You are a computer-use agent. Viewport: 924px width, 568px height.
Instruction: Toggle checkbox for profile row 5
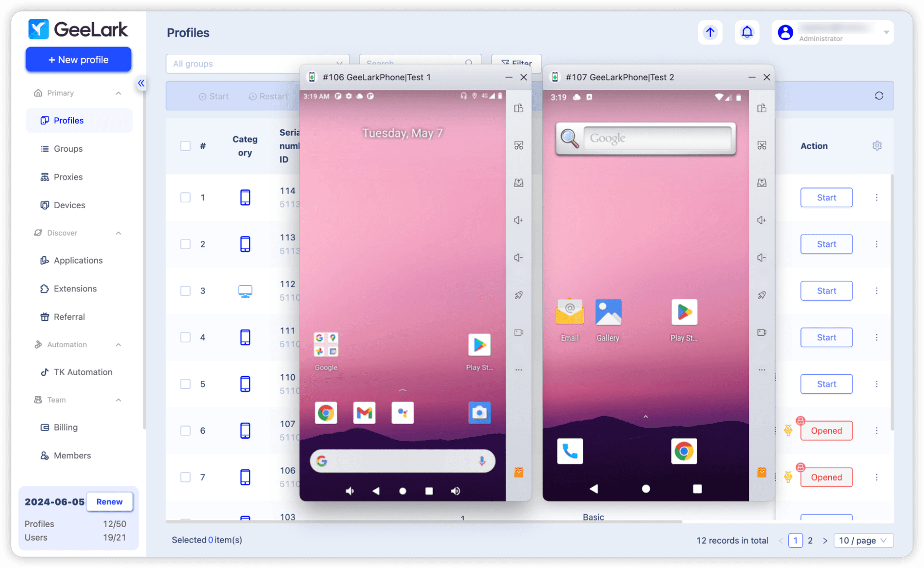(185, 383)
